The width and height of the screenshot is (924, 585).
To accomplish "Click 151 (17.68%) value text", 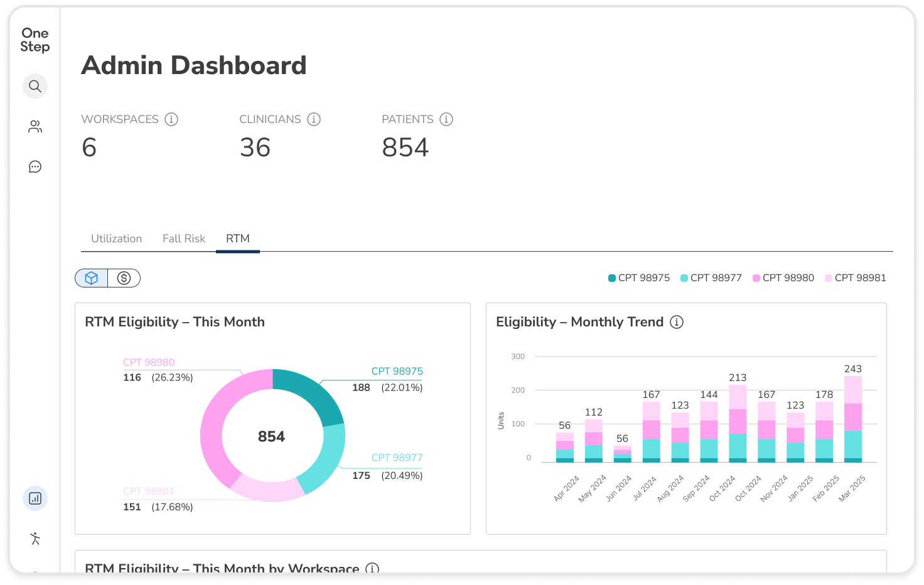I will pyautogui.click(x=158, y=507).
